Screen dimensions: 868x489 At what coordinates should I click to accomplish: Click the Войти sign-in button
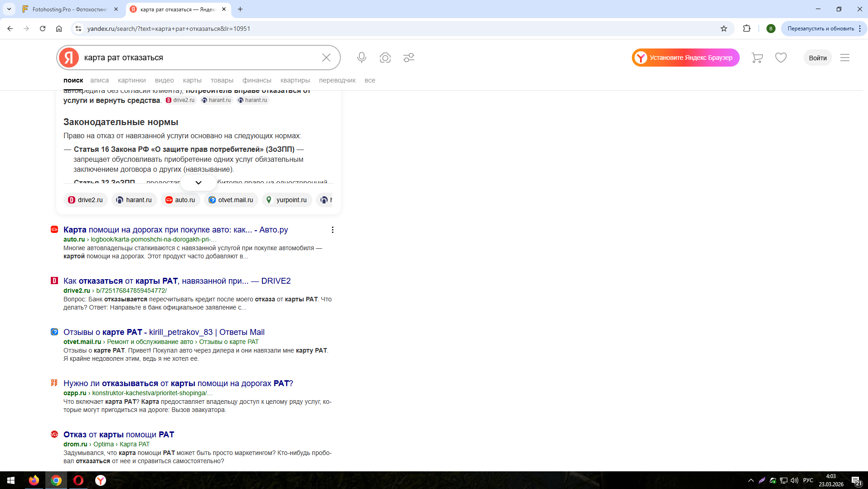tap(818, 58)
